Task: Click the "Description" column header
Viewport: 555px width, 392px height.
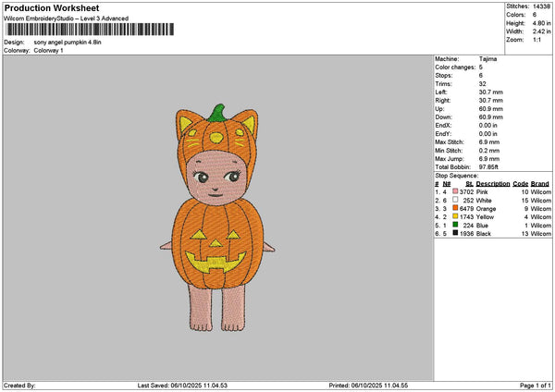Action: pos(493,184)
